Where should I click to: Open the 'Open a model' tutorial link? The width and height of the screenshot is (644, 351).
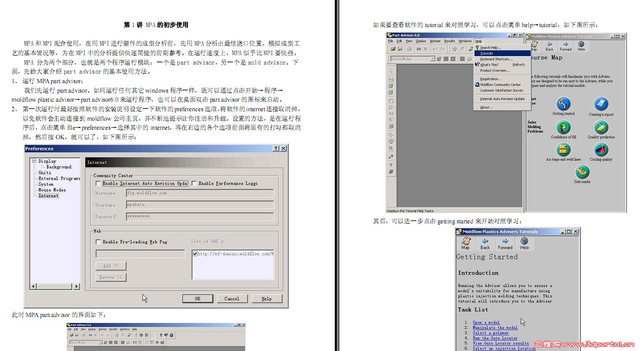pyautogui.click(x=486, y=322)
